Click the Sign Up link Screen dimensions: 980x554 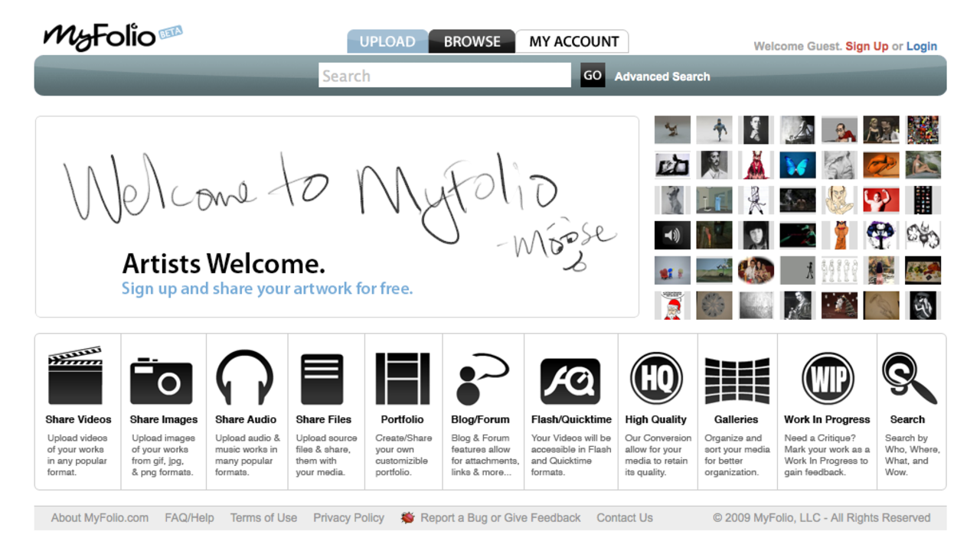[x=867, y=46]
